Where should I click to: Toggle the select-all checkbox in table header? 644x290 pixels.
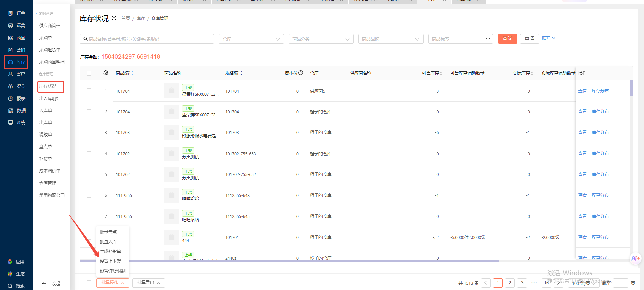tap(89, 73)
